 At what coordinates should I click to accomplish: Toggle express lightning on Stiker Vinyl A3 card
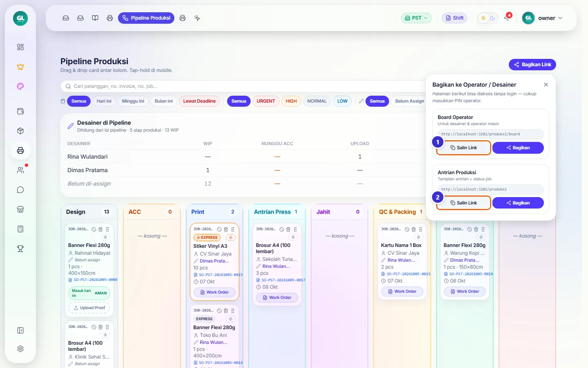pyautogui.click(x=231, y=238)
